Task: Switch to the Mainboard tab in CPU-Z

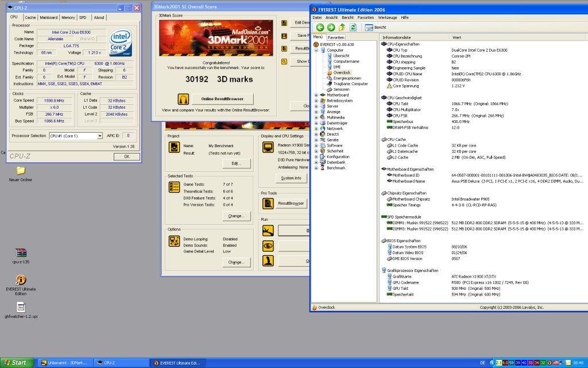Action: (49, 18)
